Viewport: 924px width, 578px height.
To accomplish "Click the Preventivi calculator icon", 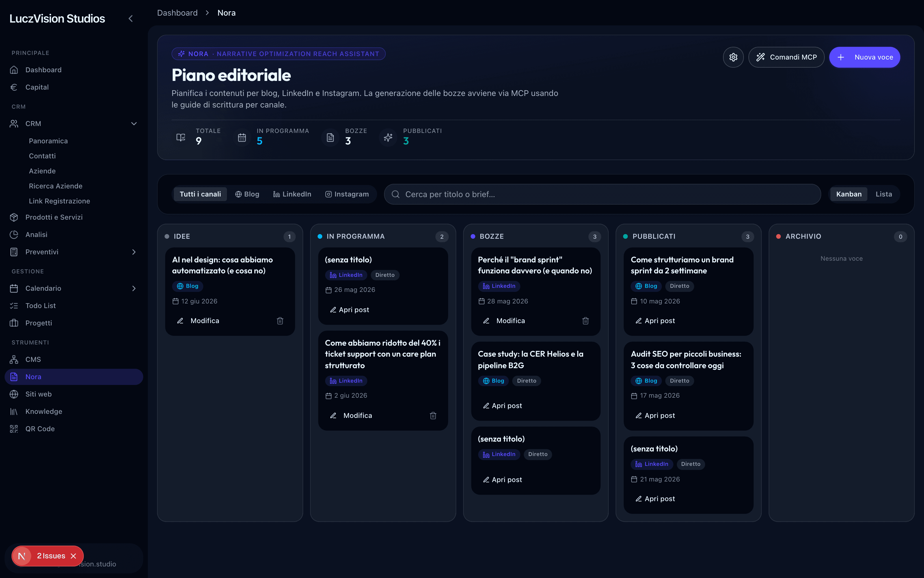I will (x=14, y=252).
